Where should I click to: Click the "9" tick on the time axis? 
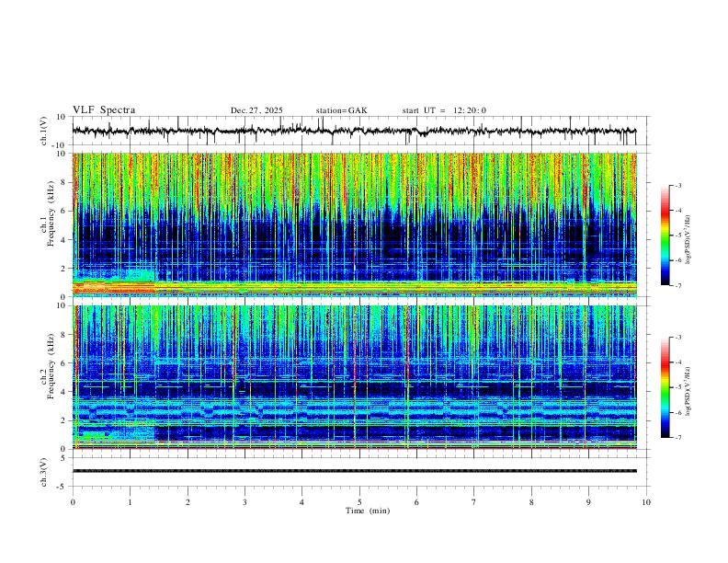point(588,502)
